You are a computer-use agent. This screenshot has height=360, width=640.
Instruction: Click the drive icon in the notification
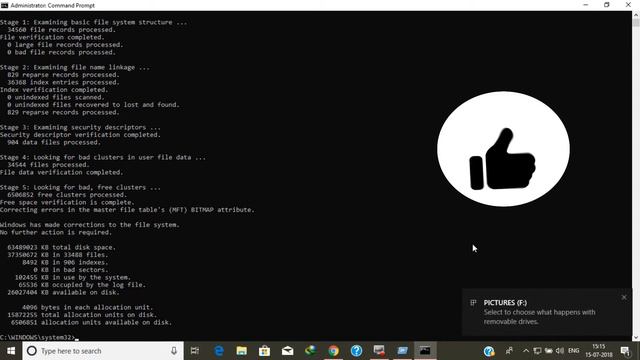[473, 302]
